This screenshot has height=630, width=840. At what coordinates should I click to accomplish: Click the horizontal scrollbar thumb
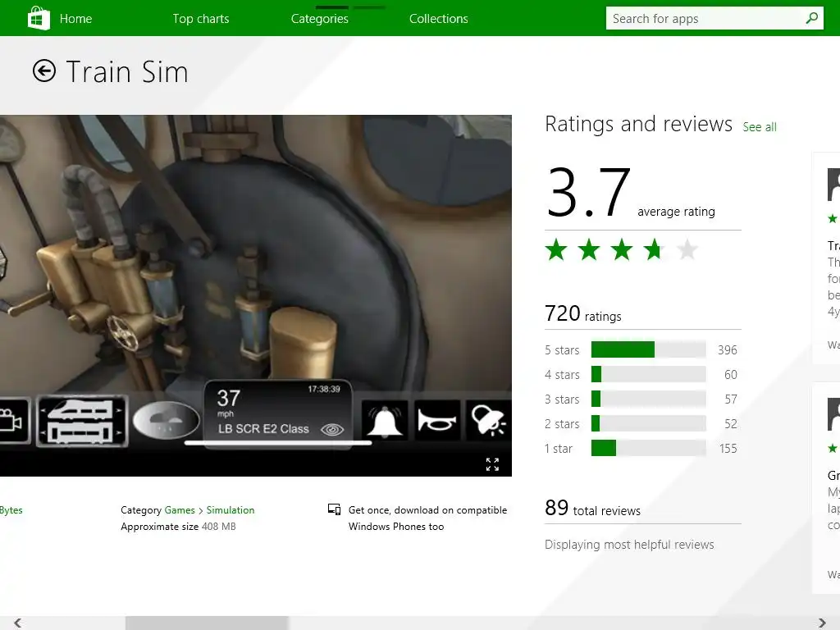(x=207, y=623)
